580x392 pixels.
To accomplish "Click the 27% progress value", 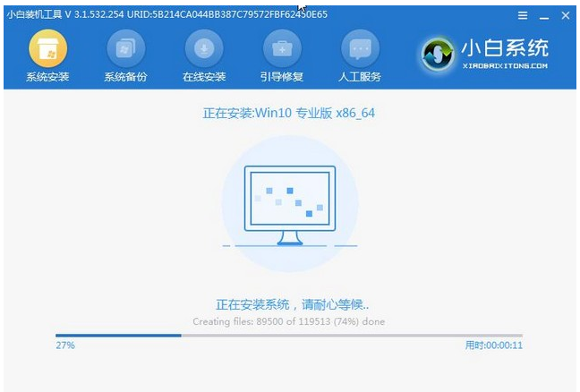I will [x=65, y=345].
